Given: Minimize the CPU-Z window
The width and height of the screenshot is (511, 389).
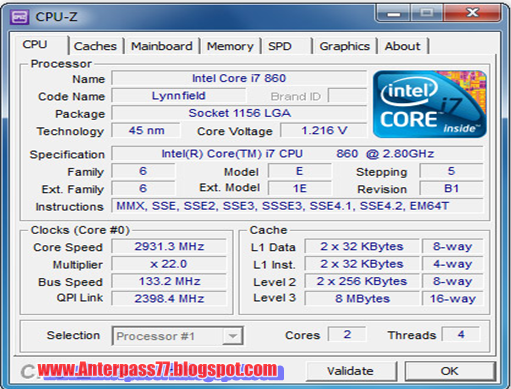Looking at the screenshot, I should tap(394, 14).
